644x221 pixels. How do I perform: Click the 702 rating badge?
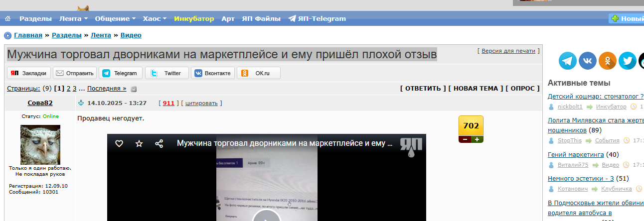(x=471, y=126)
